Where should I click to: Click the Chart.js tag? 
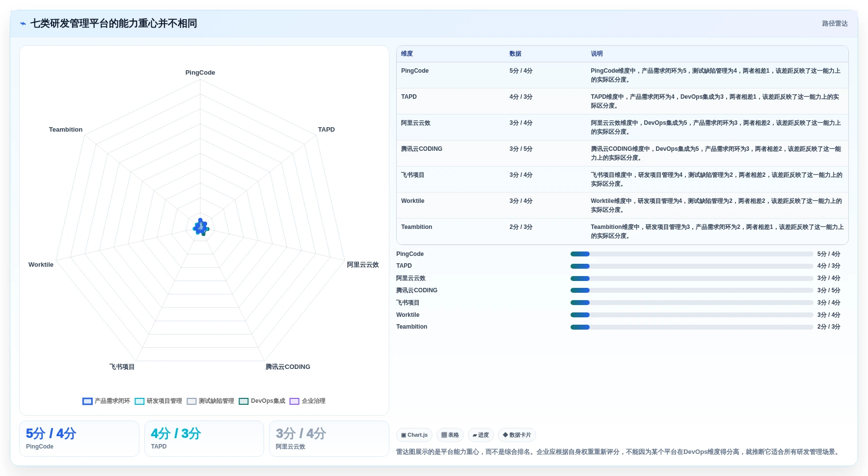pyautogui.click(x=414, y=435)
